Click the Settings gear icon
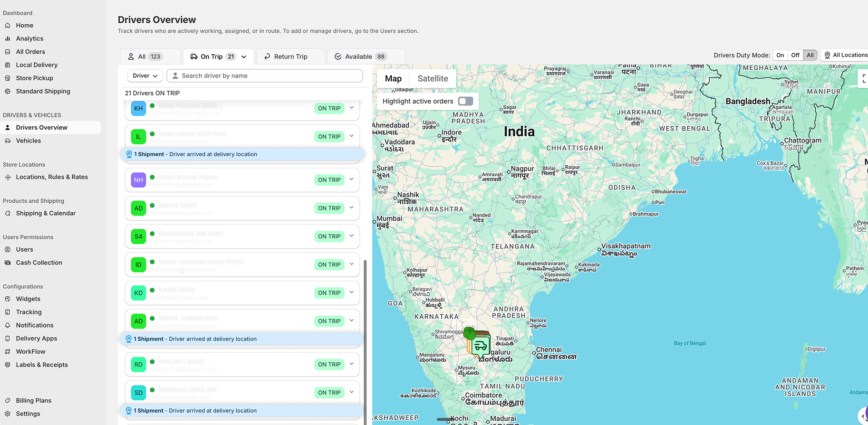 (x=8, y=414)
